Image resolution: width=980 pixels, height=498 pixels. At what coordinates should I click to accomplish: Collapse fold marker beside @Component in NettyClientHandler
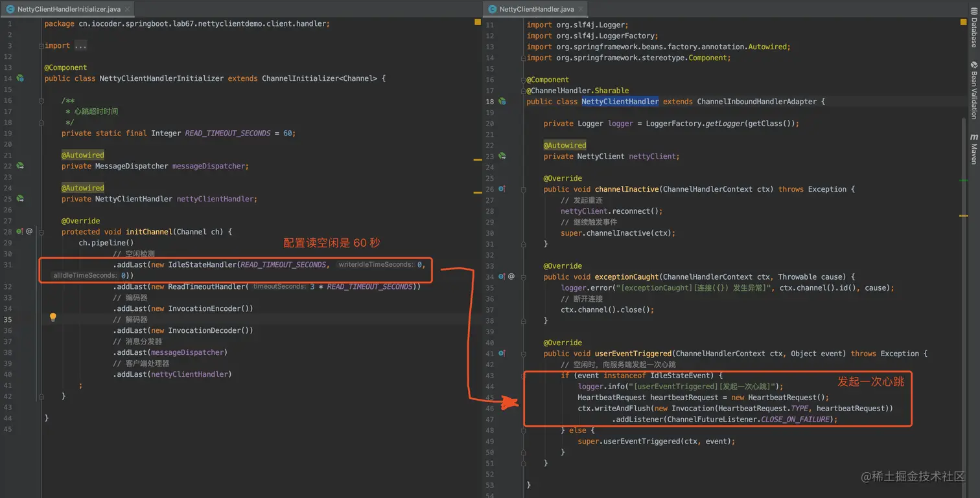524,80
